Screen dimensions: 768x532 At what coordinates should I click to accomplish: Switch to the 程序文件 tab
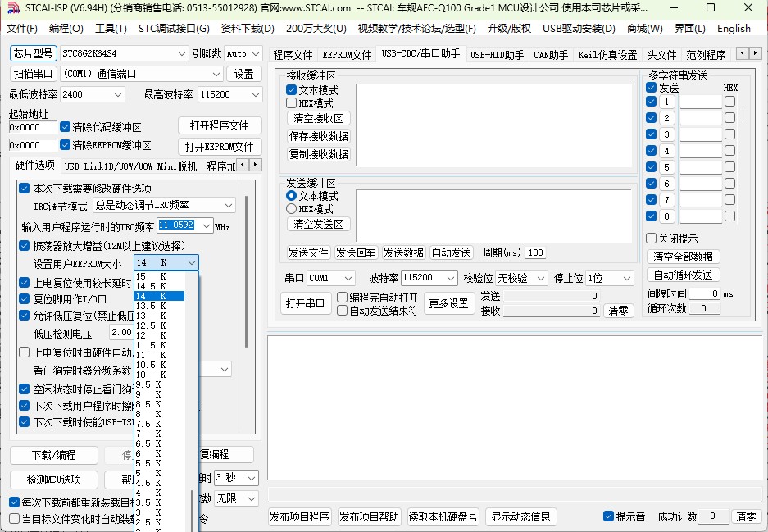pos(293,55)
